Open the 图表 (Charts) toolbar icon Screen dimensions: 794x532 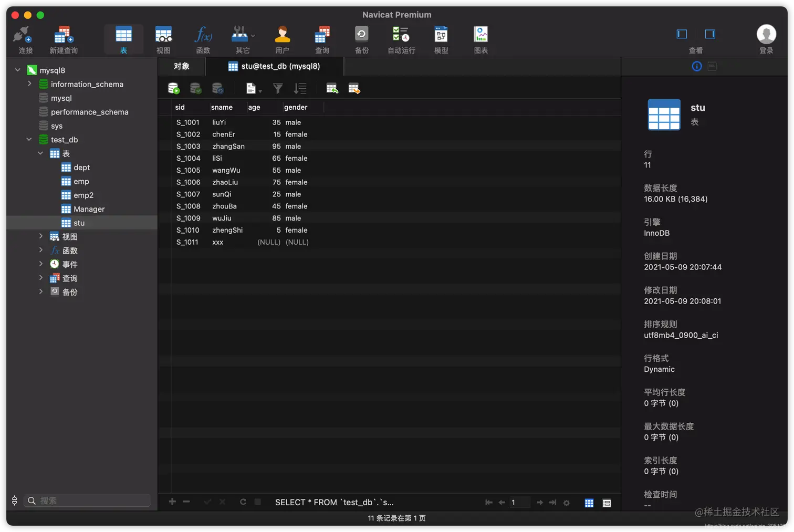481,35
